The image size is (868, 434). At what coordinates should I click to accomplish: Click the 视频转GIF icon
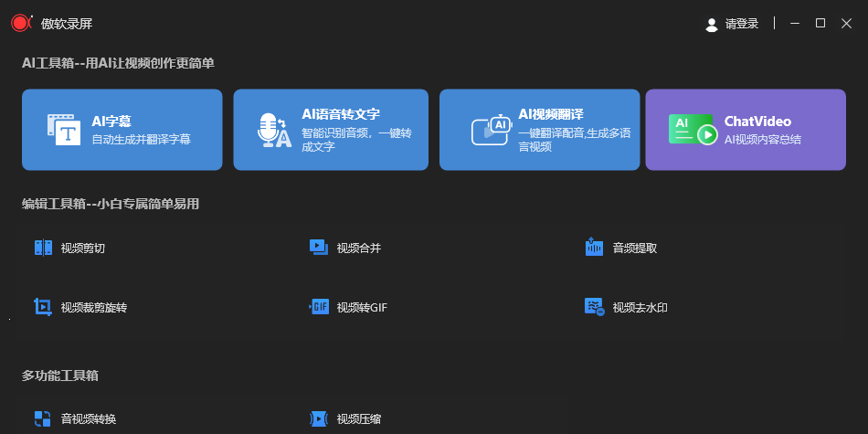[x=319, y=307]
